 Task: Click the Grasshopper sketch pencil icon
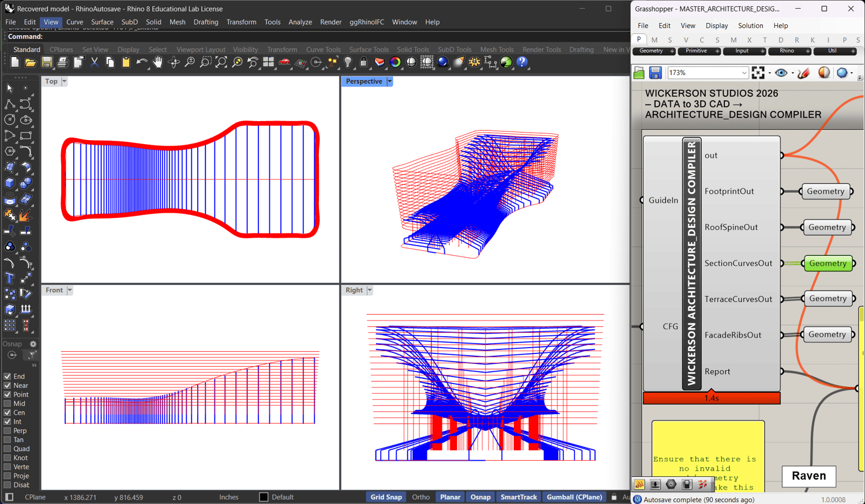pyautogui.click(x=803, y=73)
